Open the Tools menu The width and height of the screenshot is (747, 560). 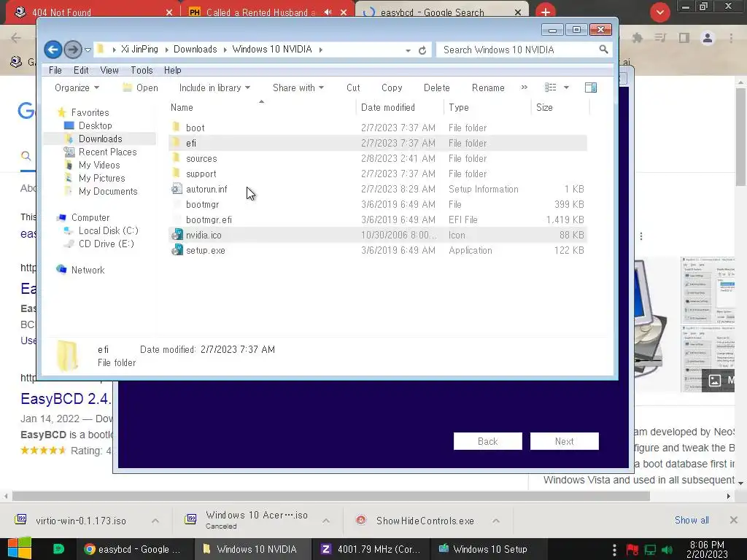142,70
